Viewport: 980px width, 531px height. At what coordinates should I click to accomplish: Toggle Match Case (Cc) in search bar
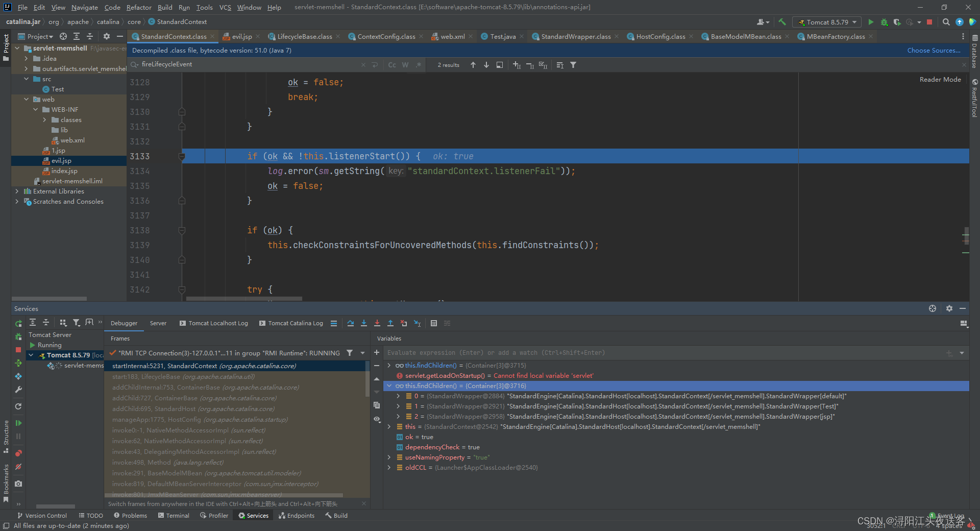[392, 65]
